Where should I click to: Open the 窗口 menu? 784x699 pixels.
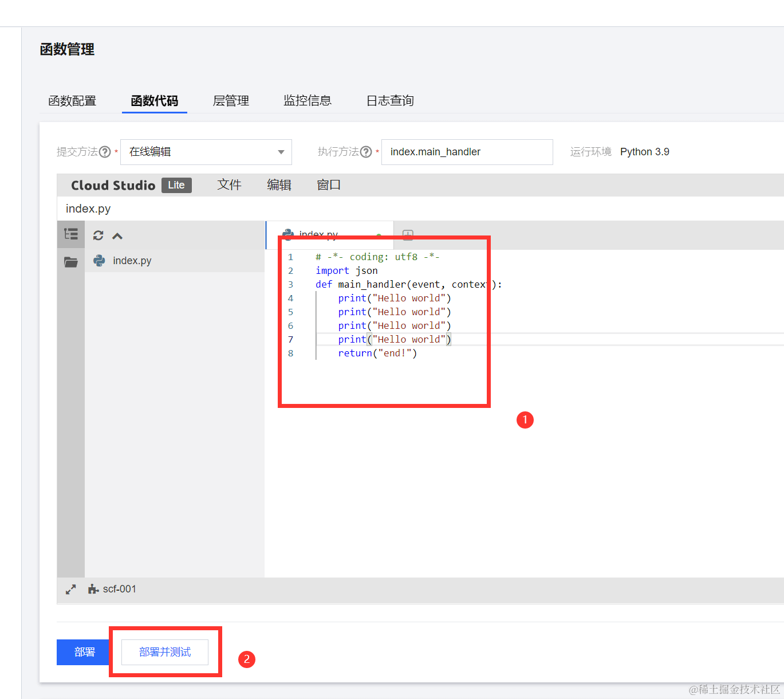click(329, 185)
